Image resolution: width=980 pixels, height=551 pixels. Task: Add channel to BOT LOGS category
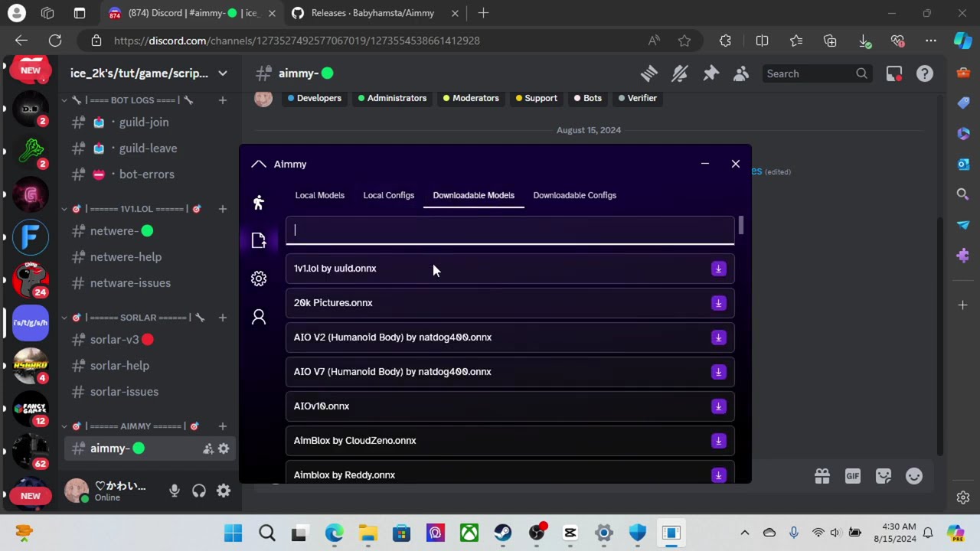(x=222, y=100)
